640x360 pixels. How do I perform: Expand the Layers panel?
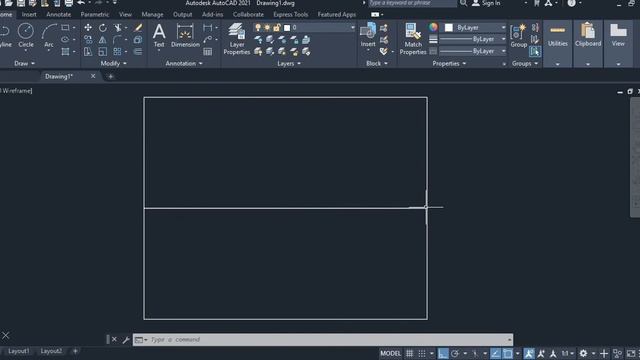[289, 63]
